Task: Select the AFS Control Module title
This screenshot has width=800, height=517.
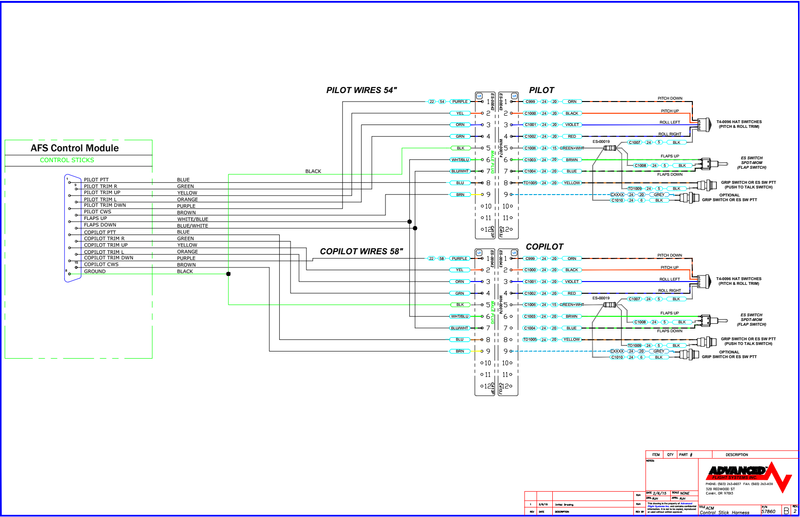Action: [x=75, y=148]
